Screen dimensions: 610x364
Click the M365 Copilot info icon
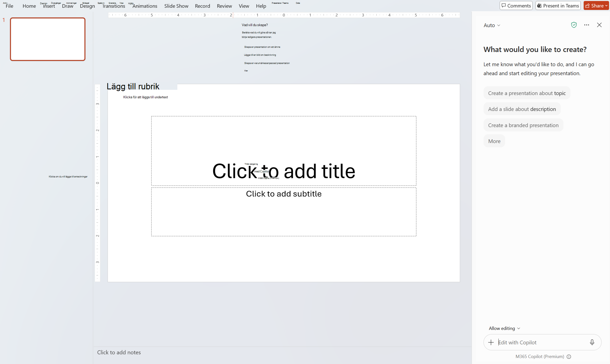point(569,357)
